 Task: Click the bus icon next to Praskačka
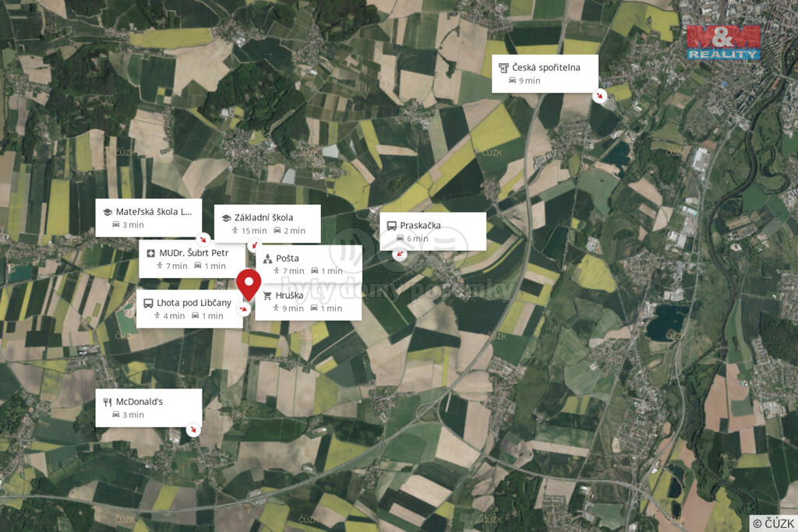tap(391, 225)
